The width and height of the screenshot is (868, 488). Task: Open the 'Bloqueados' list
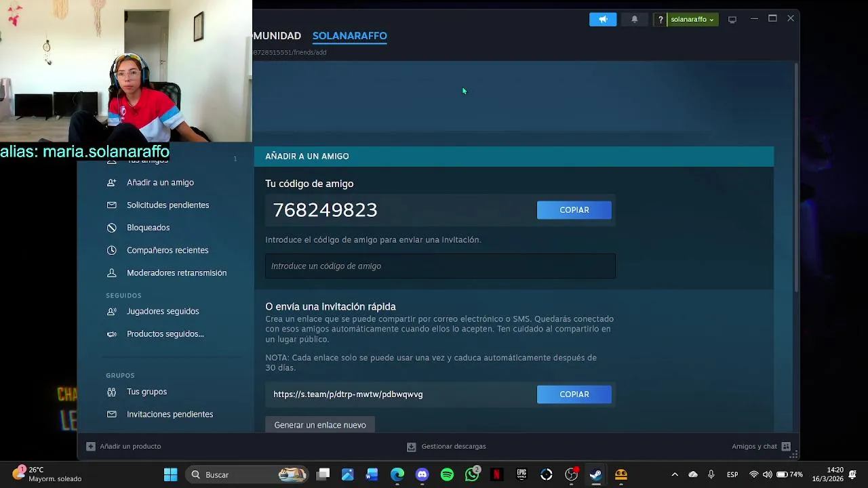[148, 228]
